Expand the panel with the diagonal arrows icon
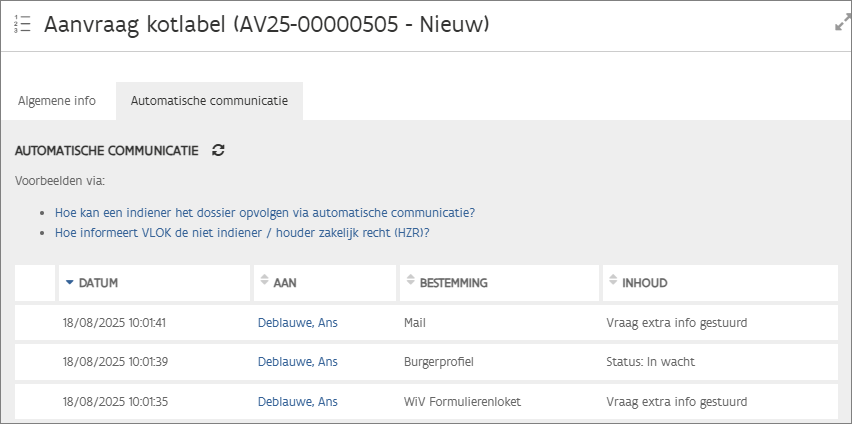Image resolution: width=852 pixels, height=424 pixels. tap(842, 23)
